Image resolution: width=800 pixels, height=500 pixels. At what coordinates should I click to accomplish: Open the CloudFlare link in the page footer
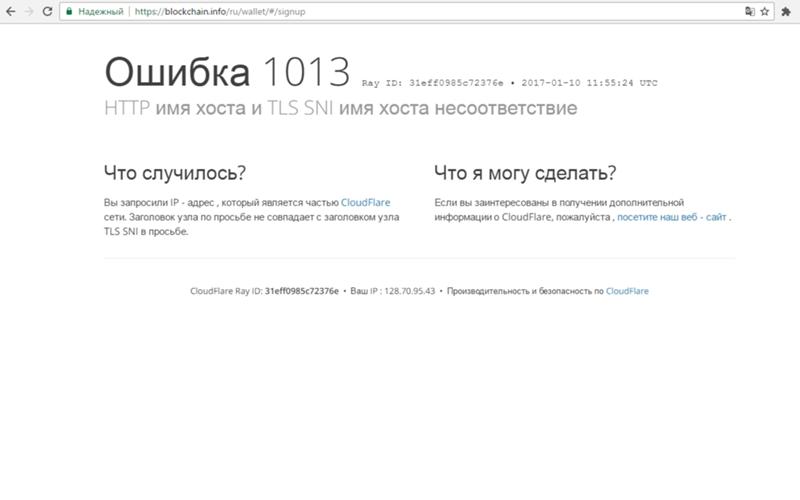(627, 291)
